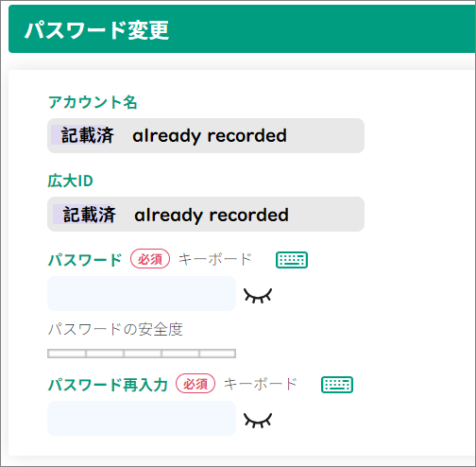Focus the パスワード再入力 input box

click(142, 418)
